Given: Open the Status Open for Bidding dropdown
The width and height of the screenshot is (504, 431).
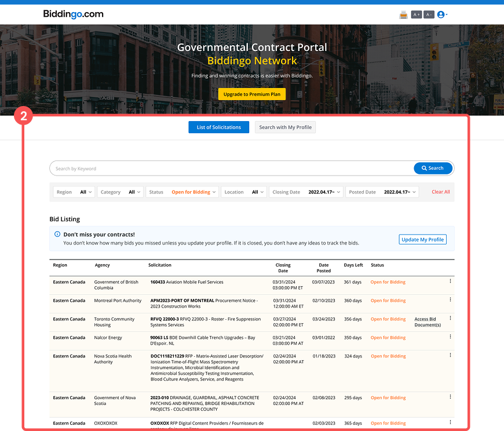Looking at the screenshot, I should (182, 192).
